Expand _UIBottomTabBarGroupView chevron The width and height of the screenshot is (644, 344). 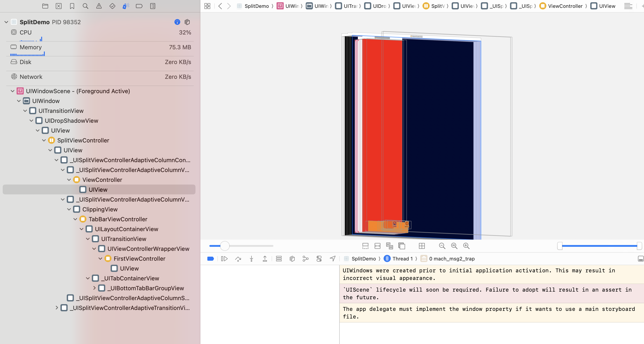coord(94,288)
